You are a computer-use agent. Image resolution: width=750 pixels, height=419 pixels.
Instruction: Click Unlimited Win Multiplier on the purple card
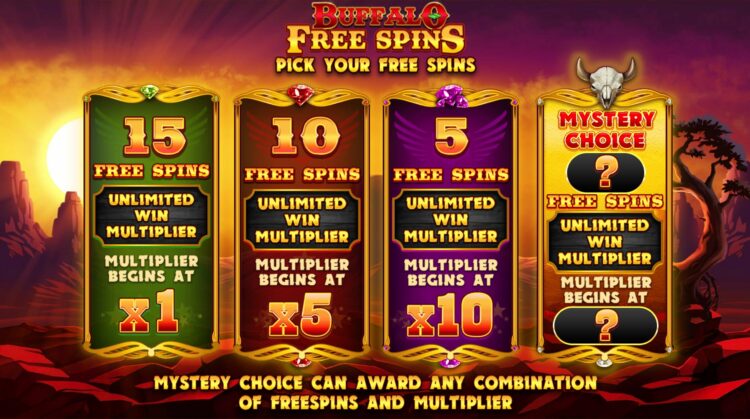tap(451, 220)
